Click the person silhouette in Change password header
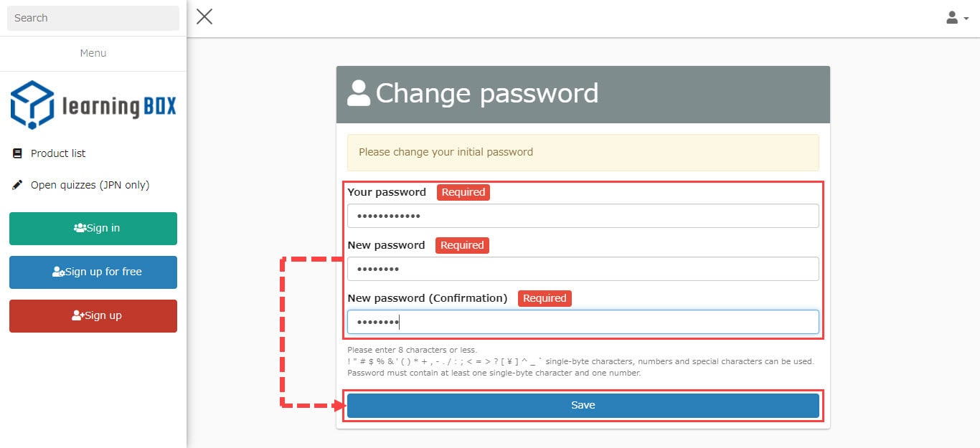Image resolution: width=980 pixels, height=448 pixels. pyautogui.click(x=359, y=93)
